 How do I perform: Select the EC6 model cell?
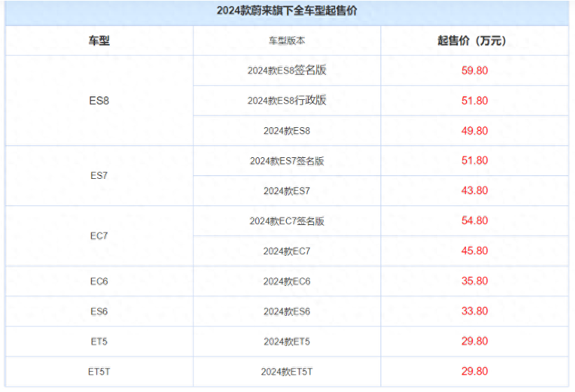coord(99,282)
